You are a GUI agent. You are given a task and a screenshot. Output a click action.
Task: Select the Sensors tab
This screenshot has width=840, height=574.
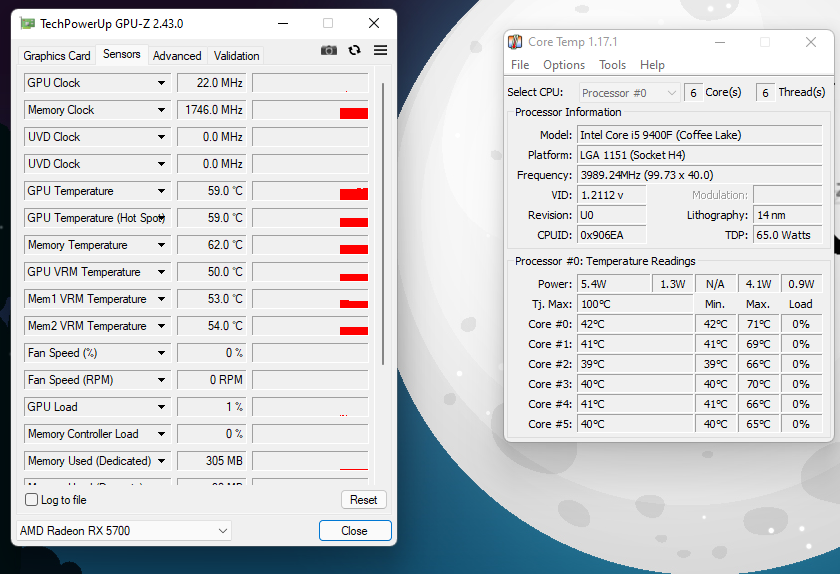pos(122,54)
